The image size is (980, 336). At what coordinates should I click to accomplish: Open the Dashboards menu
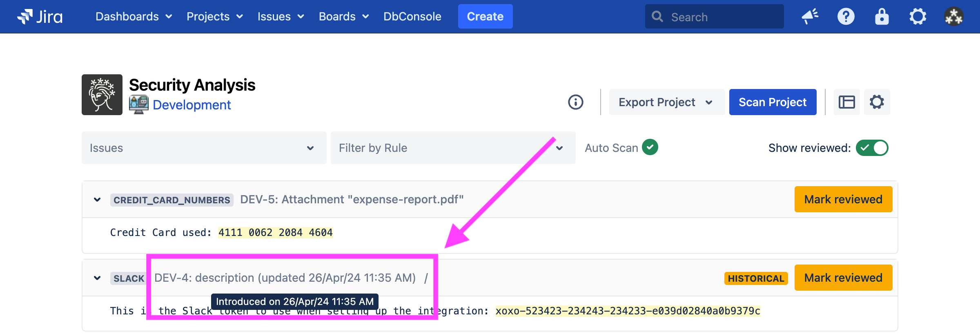(133, 17)
